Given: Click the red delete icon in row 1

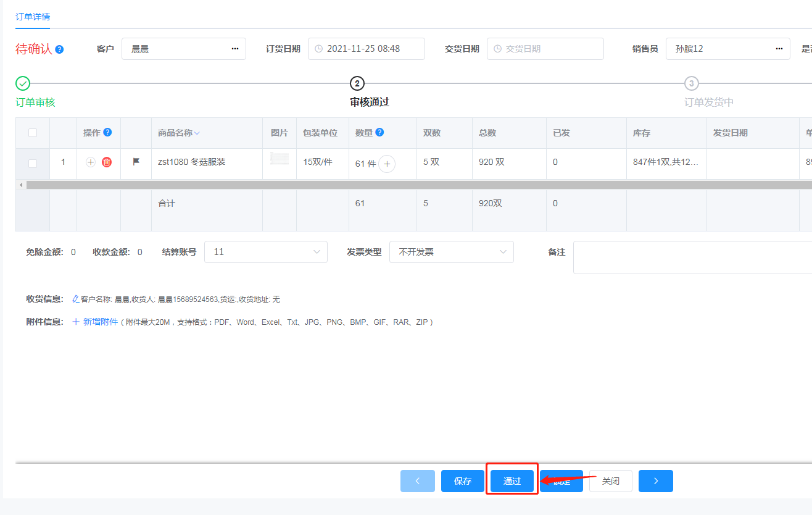Looking at the screenshot, I should (x=107, y=162).
